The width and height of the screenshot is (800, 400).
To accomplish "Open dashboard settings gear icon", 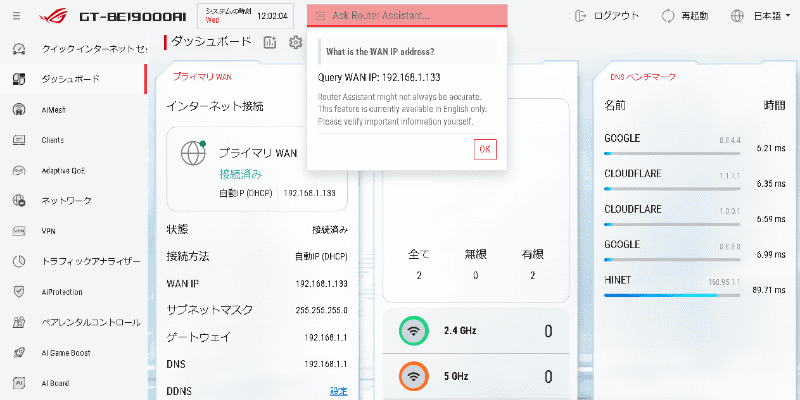I will click(x=295, y=42).
